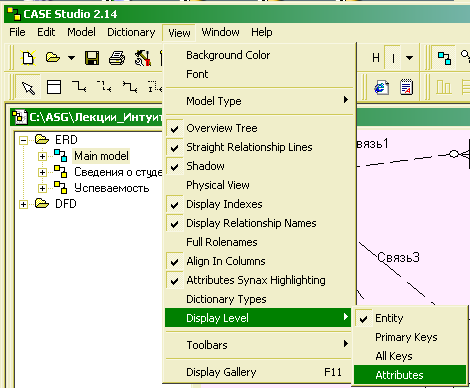Open the Model menu
Viewport: 470px width, 388px height.
(x=81, y=32)
